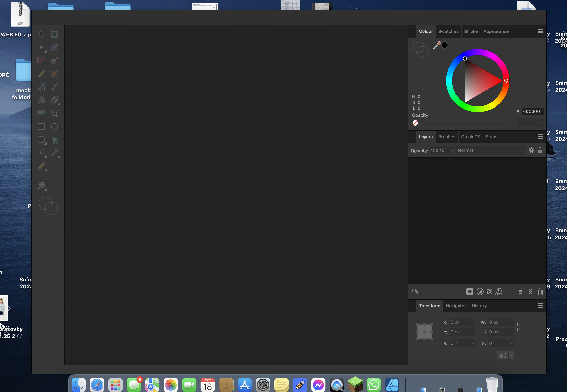Click the transform selection box button
This screenshot has width=567, height=392.
tap(502, 355)
